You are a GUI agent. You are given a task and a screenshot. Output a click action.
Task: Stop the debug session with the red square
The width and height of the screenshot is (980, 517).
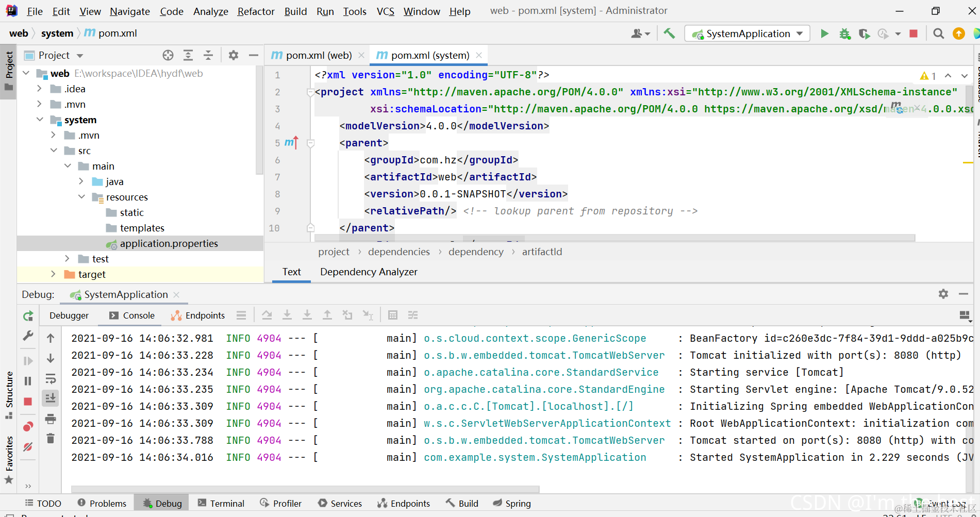(28, 402)
